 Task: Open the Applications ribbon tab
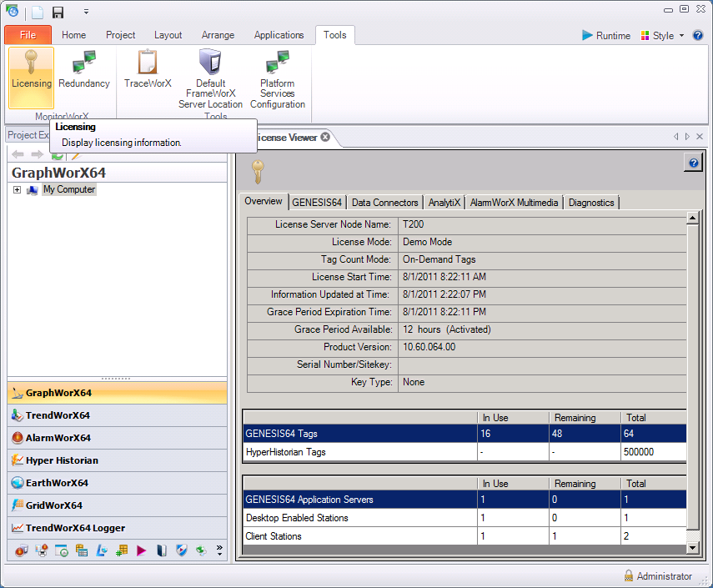click(x=279, y=35)
